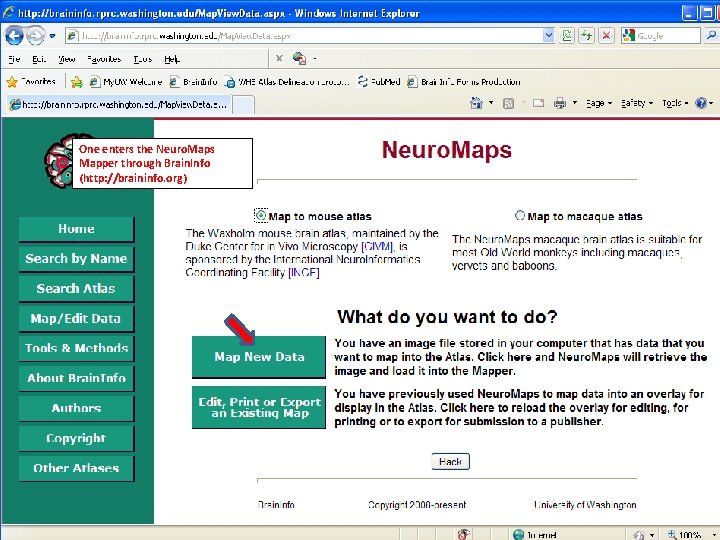Screen dimensions: 720x540
Task: Open the Edit menu
Action: point(39,59)
